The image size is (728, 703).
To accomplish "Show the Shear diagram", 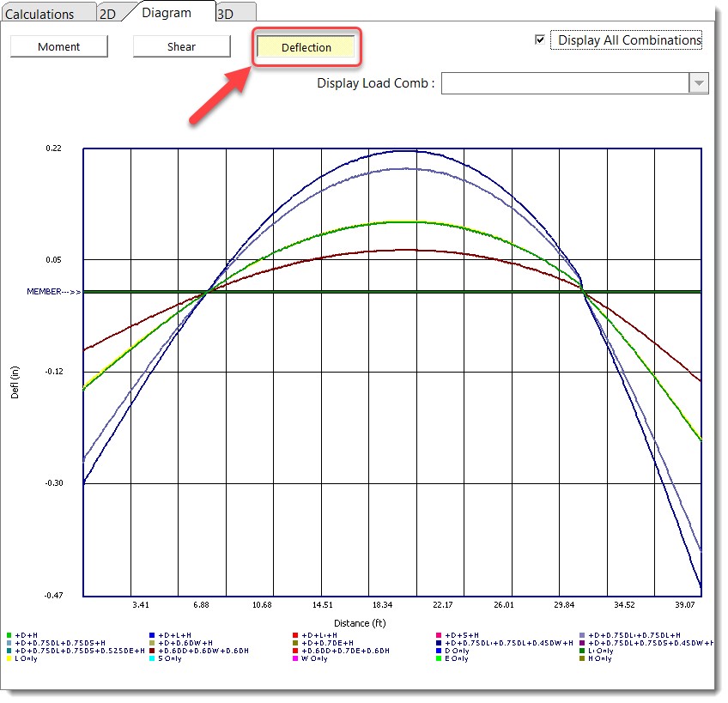I will (x=181, y=47).
